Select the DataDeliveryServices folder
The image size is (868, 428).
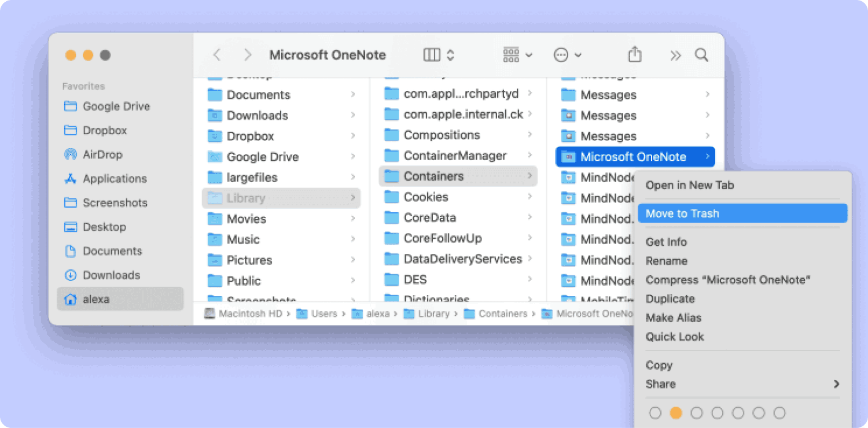pyautogui.click(x=458, y=259)
